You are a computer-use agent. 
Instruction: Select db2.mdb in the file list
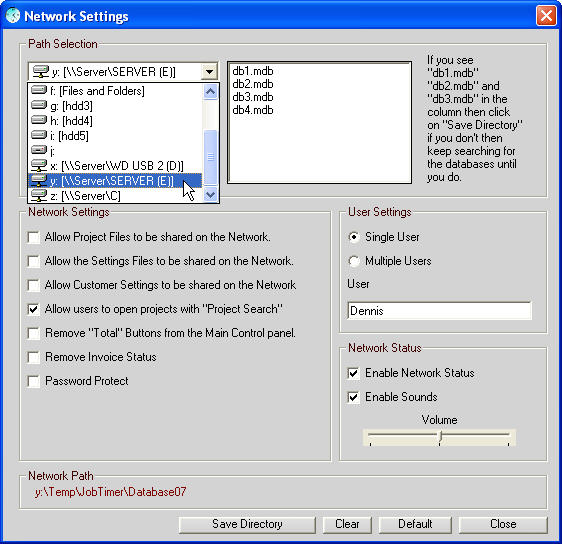(253, 84)
